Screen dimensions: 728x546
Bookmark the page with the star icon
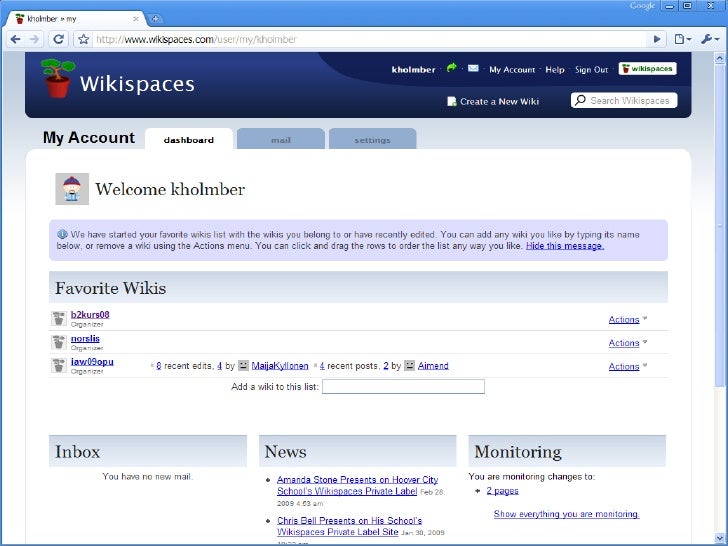pos(84,39)
